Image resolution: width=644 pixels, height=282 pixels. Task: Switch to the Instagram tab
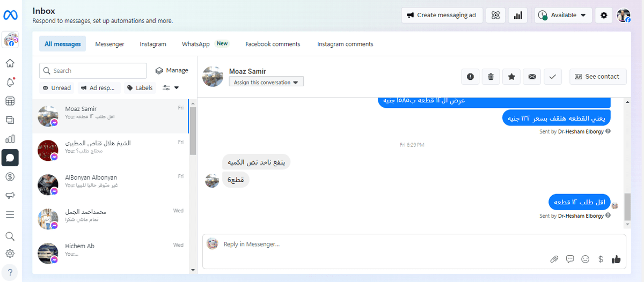coord(153,44)
